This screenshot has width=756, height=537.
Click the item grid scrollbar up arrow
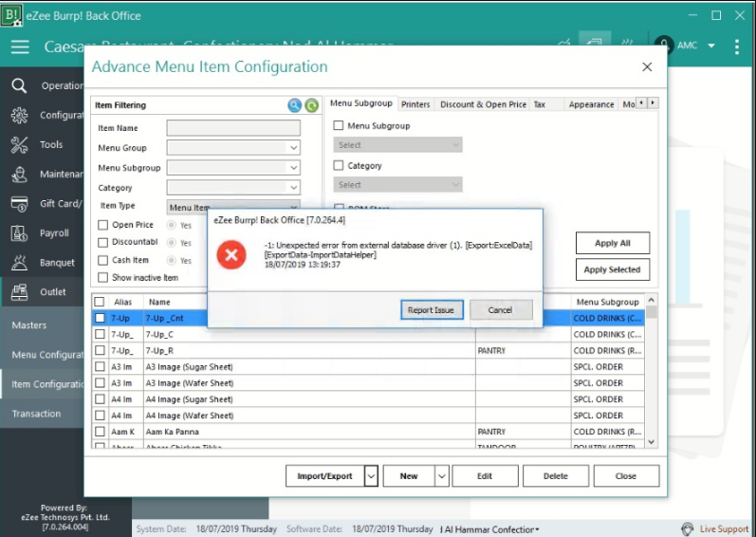coord(651,300)
